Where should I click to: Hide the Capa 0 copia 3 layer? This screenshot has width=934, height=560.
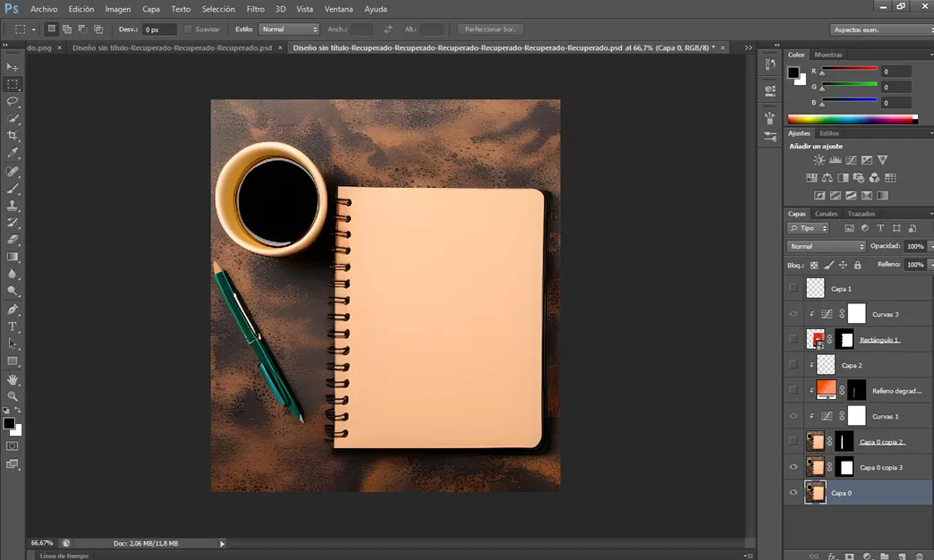tap(794, 467)
